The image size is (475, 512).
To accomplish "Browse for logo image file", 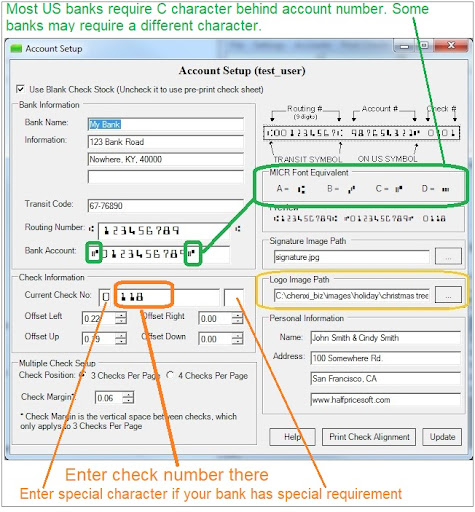I will click(x=448, y=295).
